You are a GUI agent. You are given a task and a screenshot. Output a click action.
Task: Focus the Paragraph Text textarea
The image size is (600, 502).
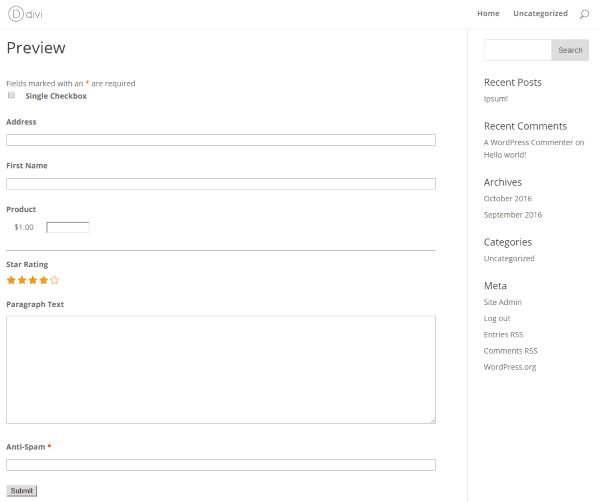[x=220, y=370]
